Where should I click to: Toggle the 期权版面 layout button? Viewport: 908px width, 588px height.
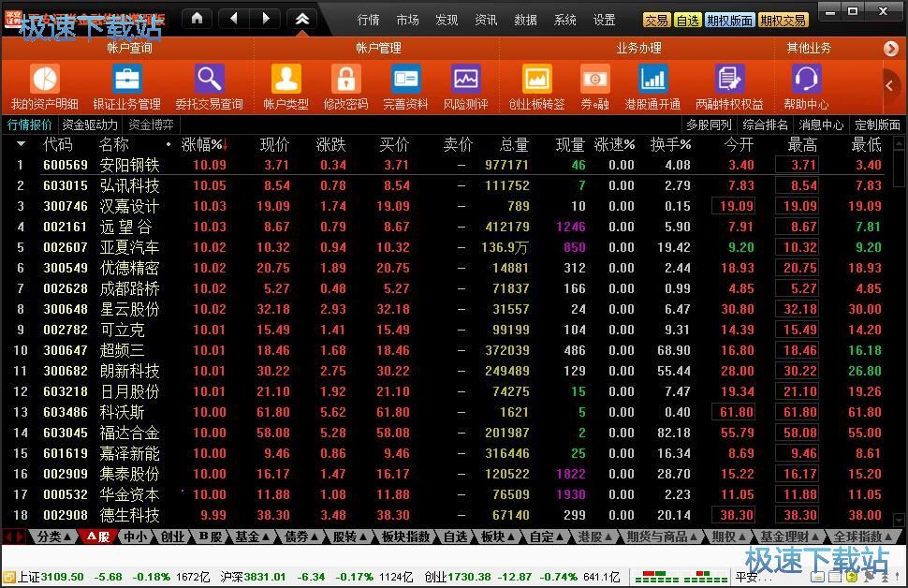pos(729,21)
